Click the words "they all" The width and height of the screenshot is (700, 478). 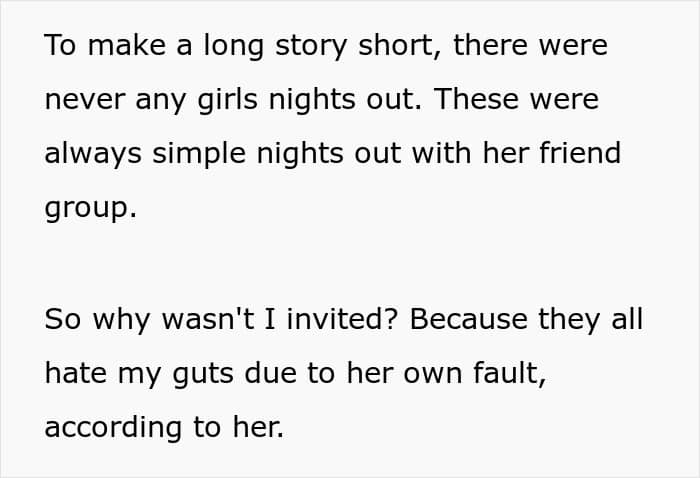tap(591, 320)
